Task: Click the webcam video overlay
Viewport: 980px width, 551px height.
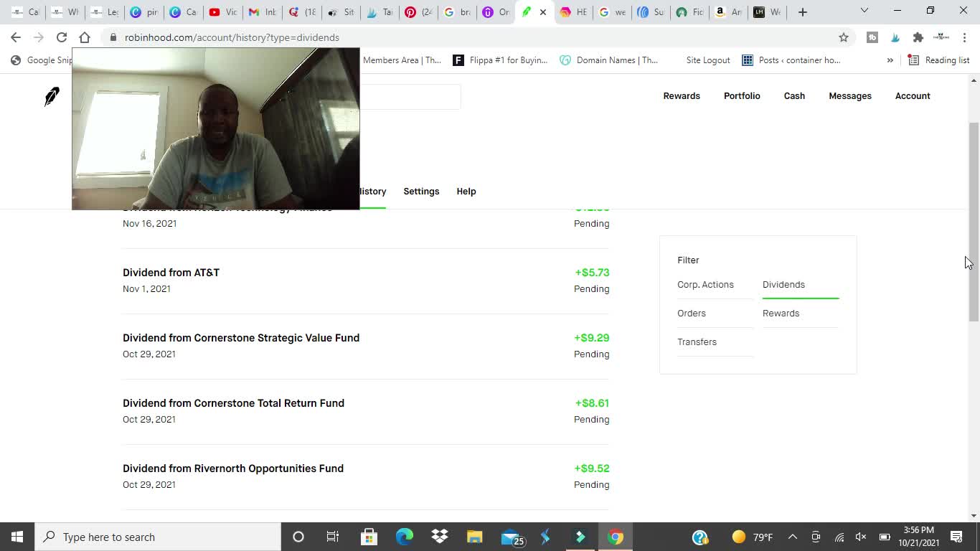Action: pos(216,129)
